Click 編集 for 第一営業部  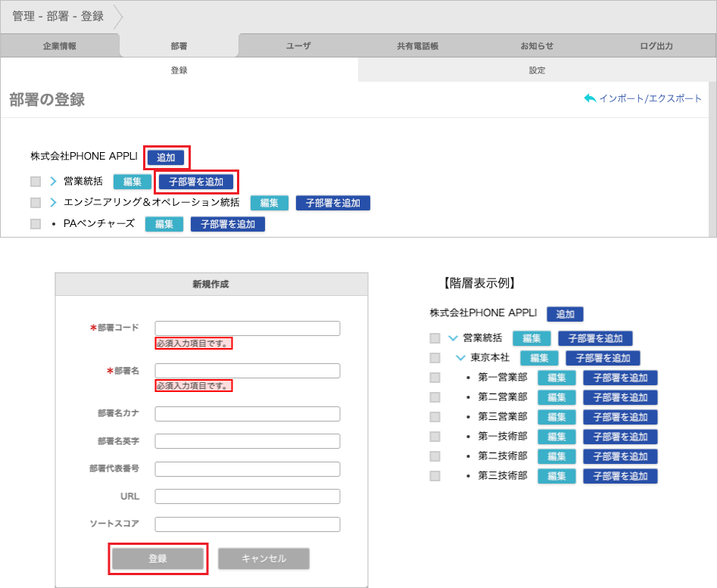coord(556,378)
